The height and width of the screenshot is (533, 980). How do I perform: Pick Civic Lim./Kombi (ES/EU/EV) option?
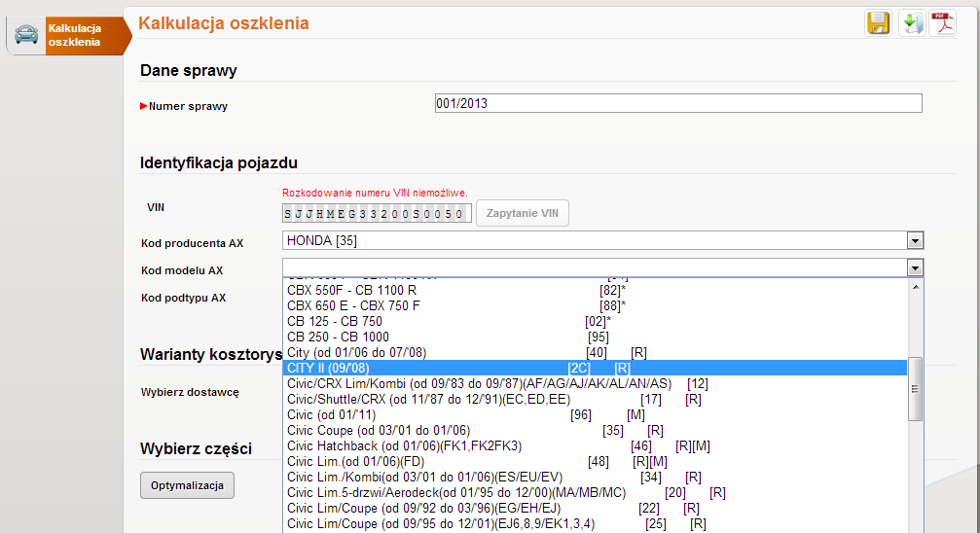coord(595,478)
